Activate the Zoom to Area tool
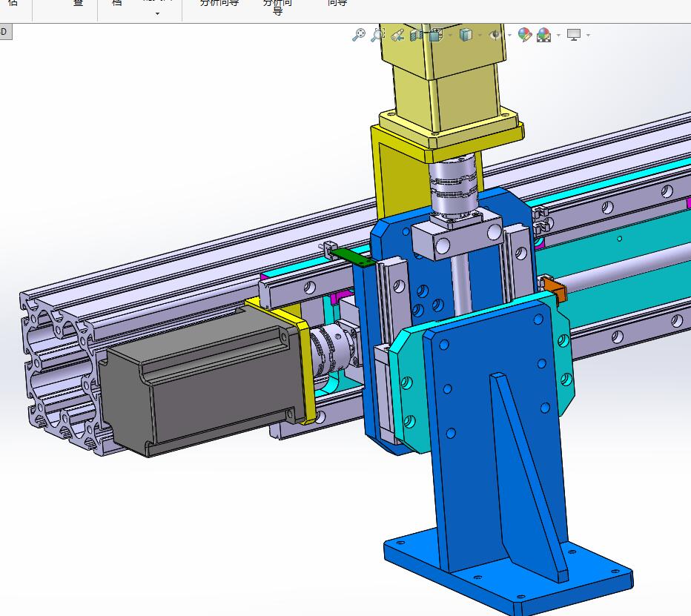Screen dimensions: 691x616 tap(378, 35)
